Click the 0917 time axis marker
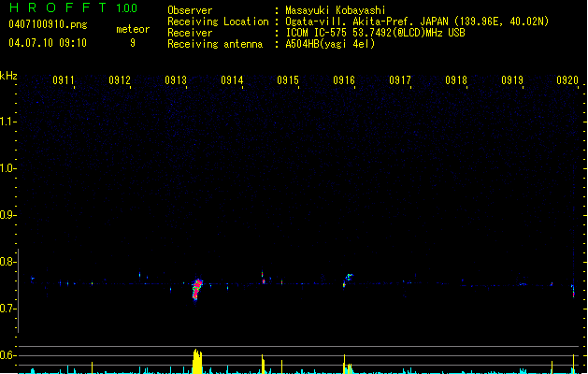Screen dimensions: 588x374 (400, 80)
